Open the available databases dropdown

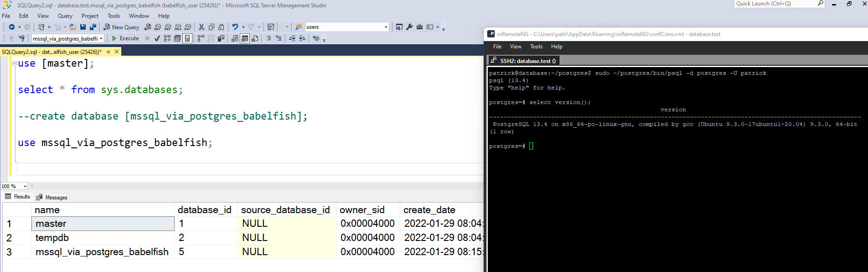[101, 38]
